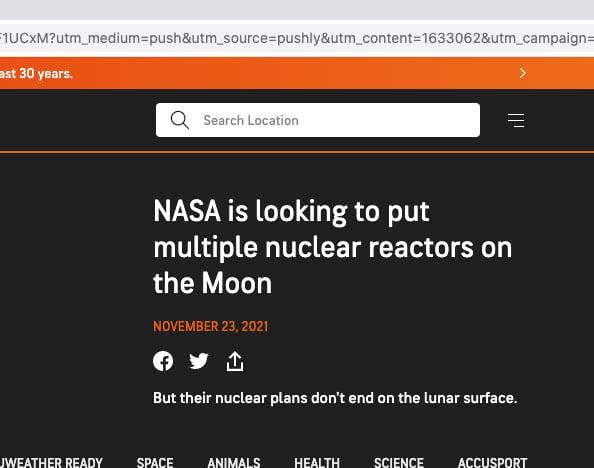
Task: Open the share/upload arrow icon
Action: tap(235, 361)
